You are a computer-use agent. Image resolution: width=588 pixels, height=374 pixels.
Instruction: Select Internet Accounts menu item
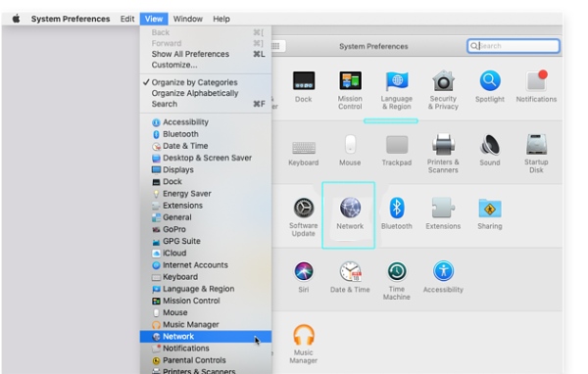(x=206, y=265)
